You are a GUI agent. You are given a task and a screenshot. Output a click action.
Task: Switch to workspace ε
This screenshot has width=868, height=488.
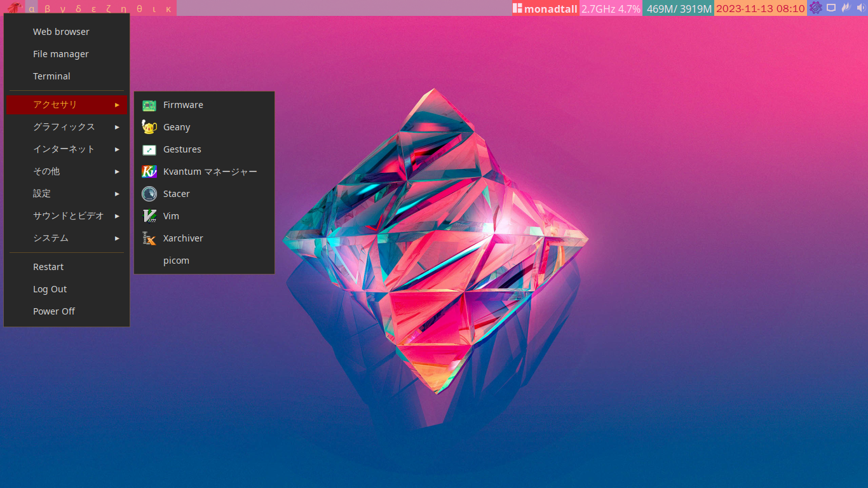(x=93, y=8)
